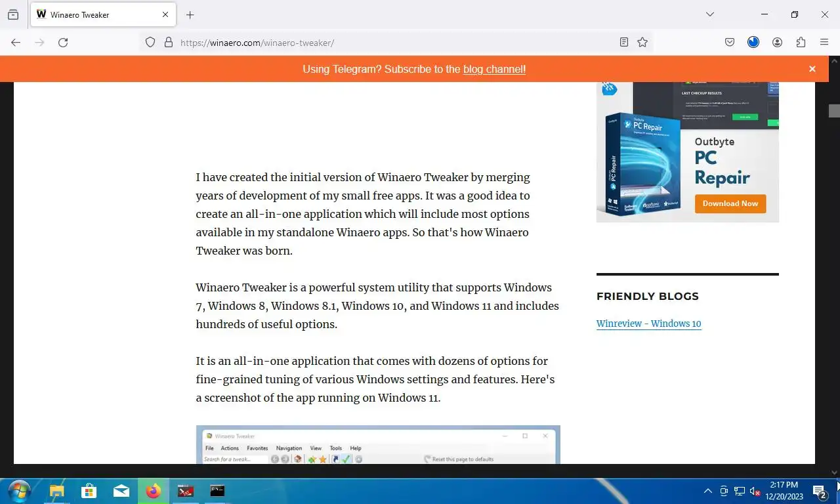Click the network tray icon

740,491
